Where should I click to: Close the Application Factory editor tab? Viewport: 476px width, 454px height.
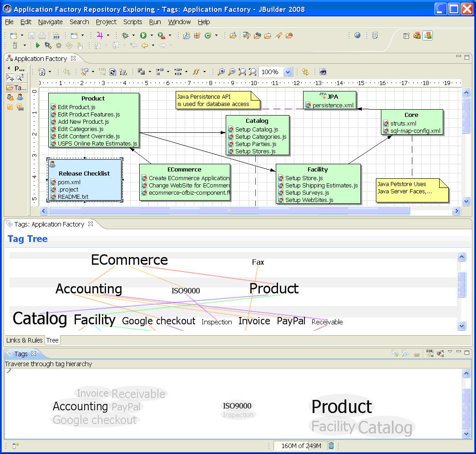(73, 58)
